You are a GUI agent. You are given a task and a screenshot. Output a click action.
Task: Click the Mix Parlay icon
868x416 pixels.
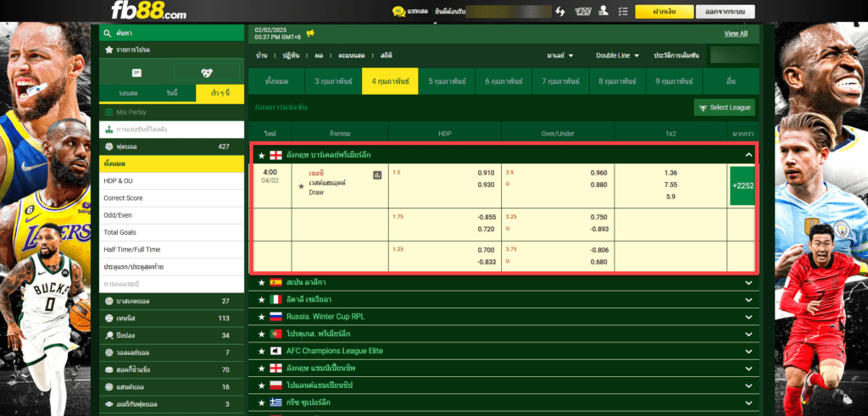point(109,113)
